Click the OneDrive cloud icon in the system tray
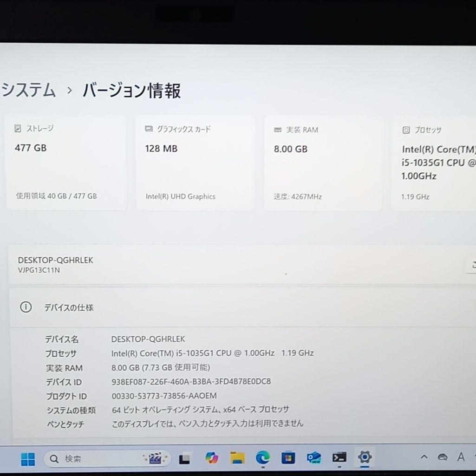 (442, 457)
